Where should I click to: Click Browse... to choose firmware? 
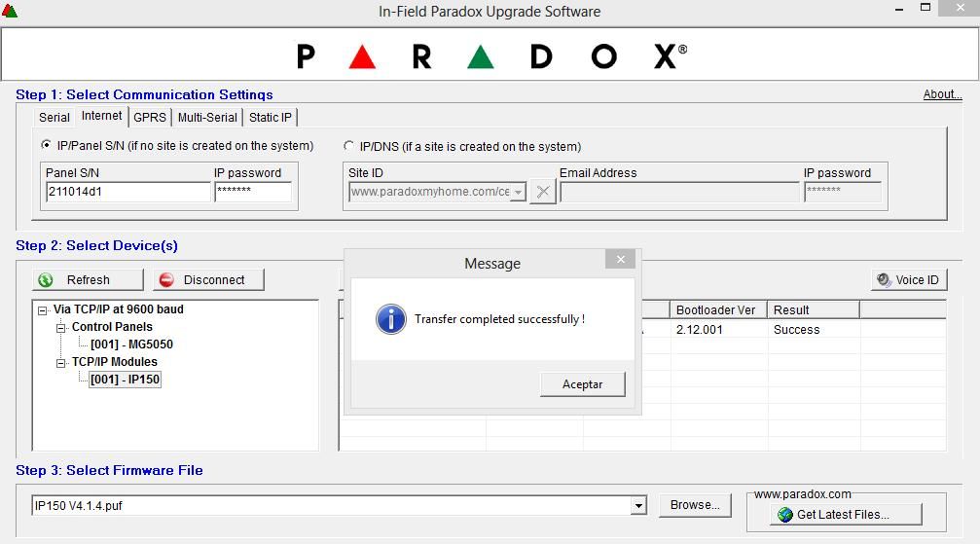(695, 505)
